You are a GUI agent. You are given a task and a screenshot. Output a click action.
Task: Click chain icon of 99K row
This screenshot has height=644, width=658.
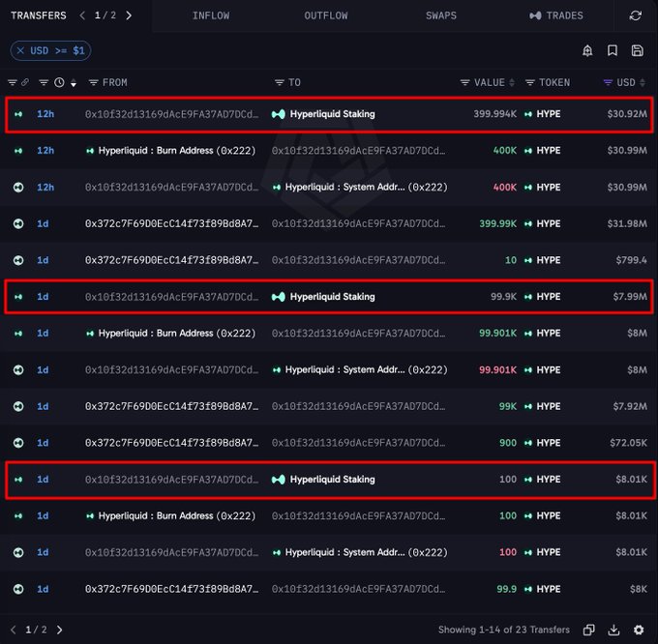[18, 406]
